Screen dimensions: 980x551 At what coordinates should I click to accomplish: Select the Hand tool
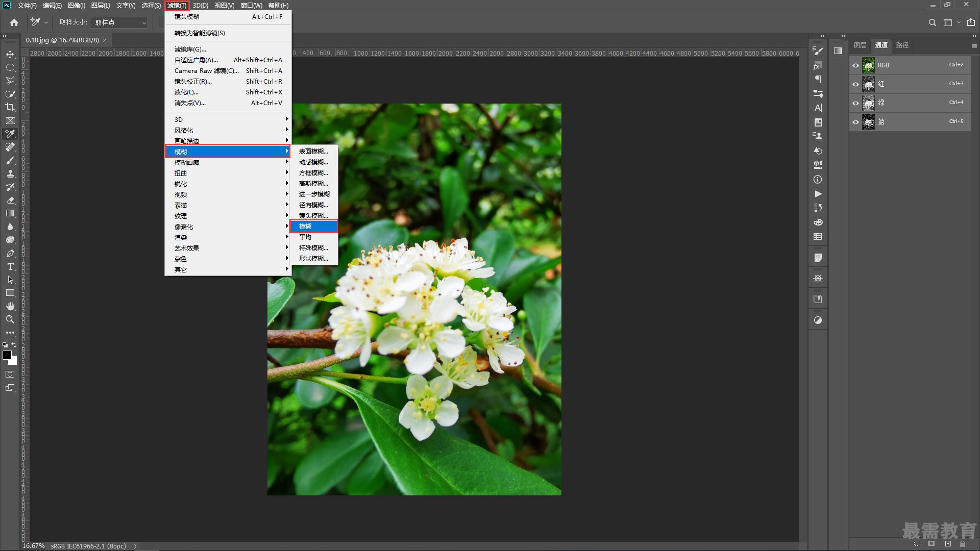(10, 306)
